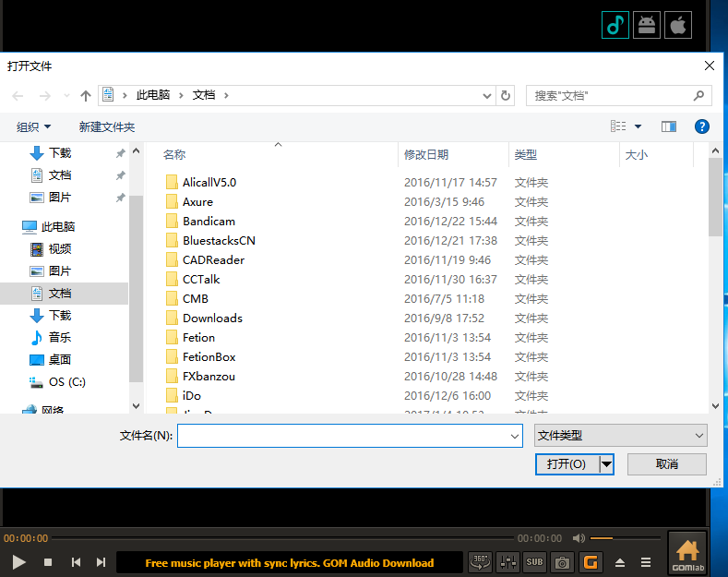Mute the volume speaker icon
The height and width of the screenshot is (577, 728).
(x=579, y=538)
